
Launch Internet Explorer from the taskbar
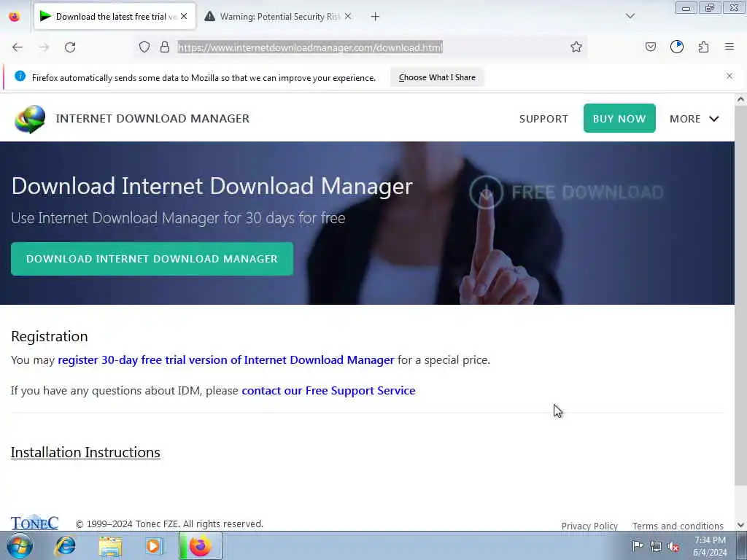tap(65, 545)
